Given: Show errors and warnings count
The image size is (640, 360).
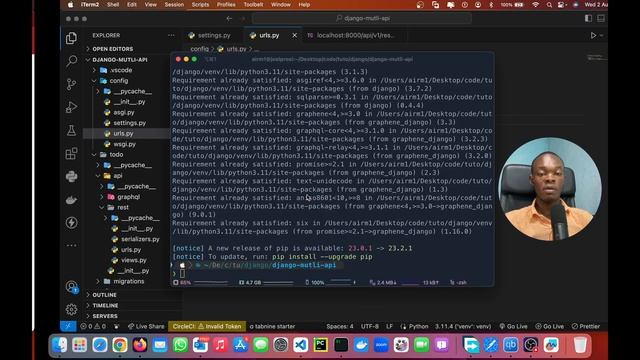Looking at the screenshot, I should coord(93,326).
